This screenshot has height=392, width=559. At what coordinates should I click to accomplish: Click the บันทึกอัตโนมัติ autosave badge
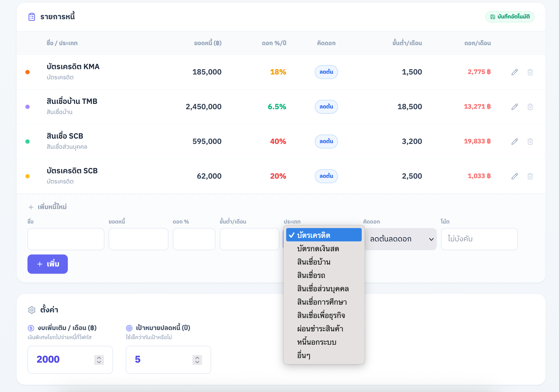pos(510,17)
